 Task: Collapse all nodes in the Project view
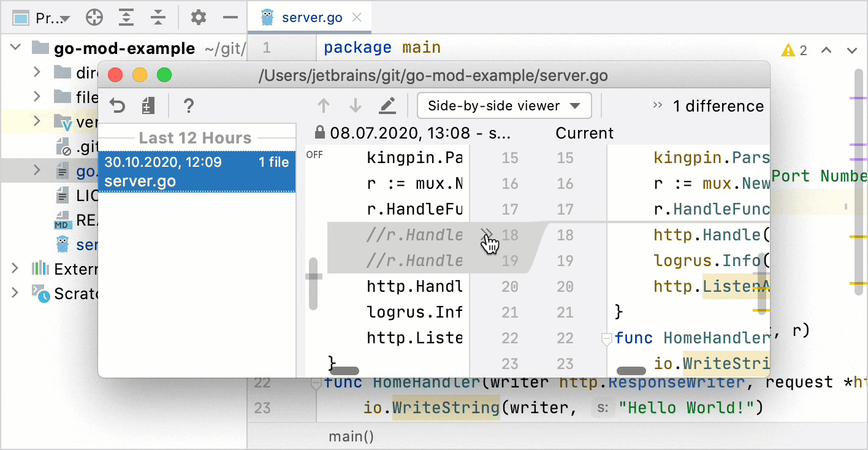click(x=158, y=17)
